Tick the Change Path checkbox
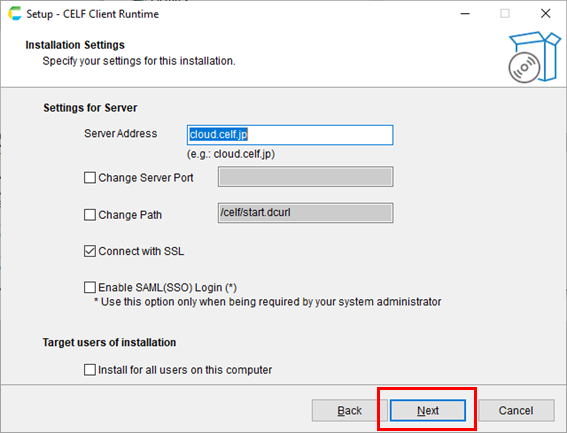Screen dimensions: 567x433 tap(90, 215)
